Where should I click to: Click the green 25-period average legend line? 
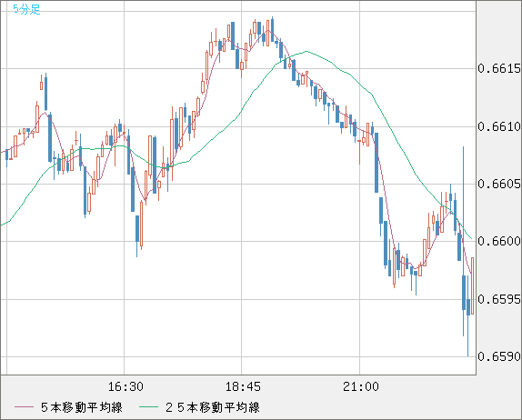(x=148, y=407)
